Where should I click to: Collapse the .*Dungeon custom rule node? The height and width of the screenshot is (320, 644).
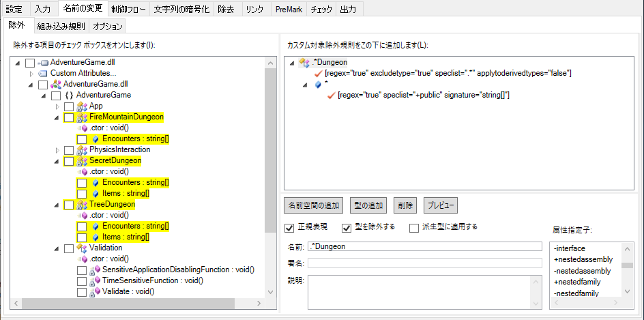pos(292,63)
